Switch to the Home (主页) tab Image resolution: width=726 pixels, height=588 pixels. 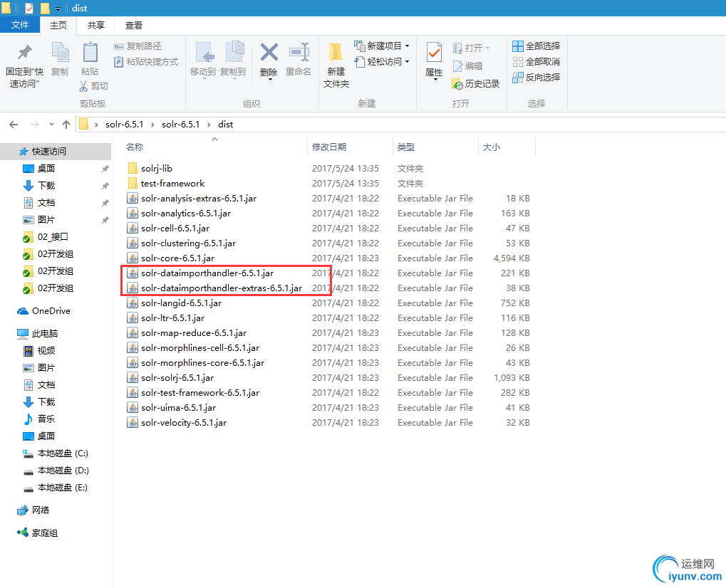point(58,26)
